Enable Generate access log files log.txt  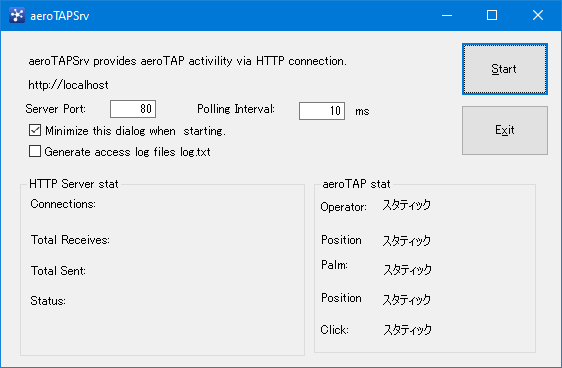[x=35, y=151]
